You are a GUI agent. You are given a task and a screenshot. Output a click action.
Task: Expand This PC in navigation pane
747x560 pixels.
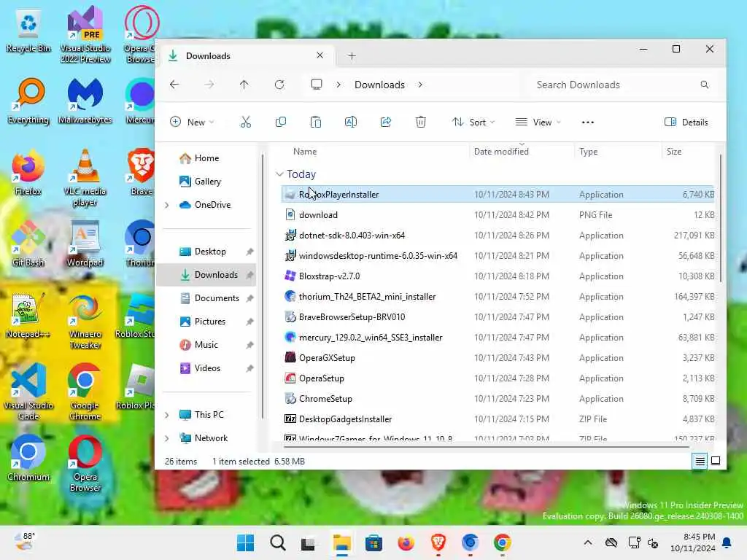[167, 415]
